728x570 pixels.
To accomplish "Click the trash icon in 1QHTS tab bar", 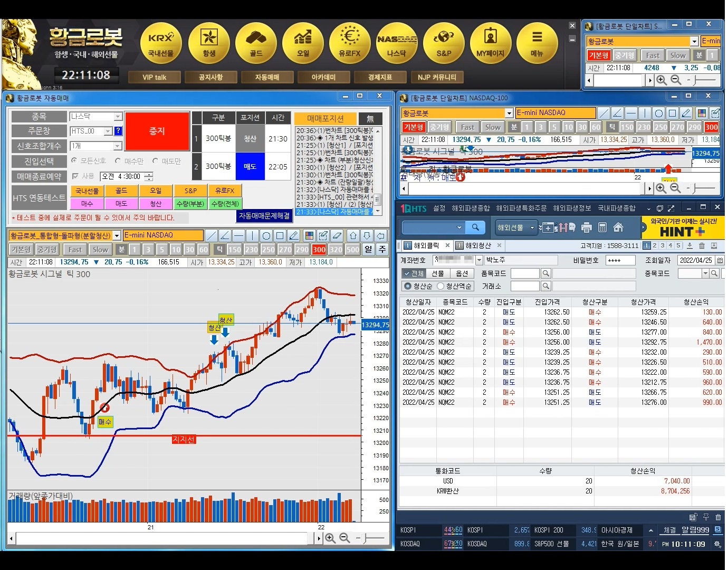I will coord(702,245).
